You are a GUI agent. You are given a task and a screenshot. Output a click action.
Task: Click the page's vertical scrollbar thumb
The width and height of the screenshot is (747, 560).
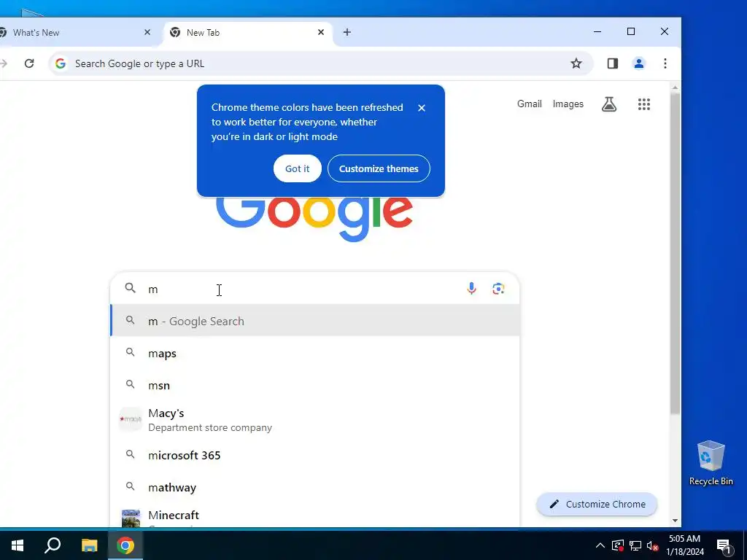675,252
